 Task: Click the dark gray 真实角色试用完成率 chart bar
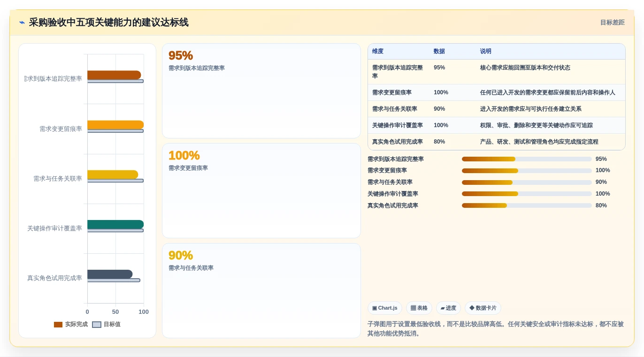(x=110, y=274)
